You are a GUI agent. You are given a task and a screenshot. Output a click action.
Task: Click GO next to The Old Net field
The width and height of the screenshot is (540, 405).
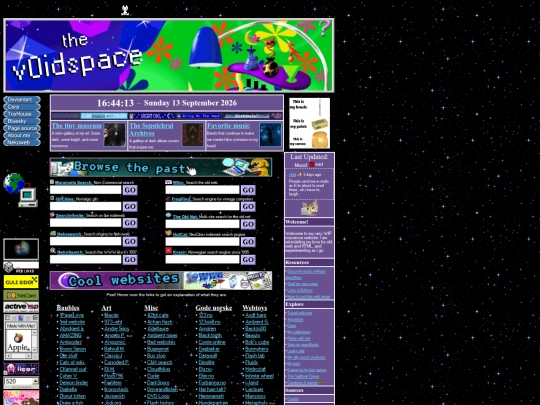[248, 224]
